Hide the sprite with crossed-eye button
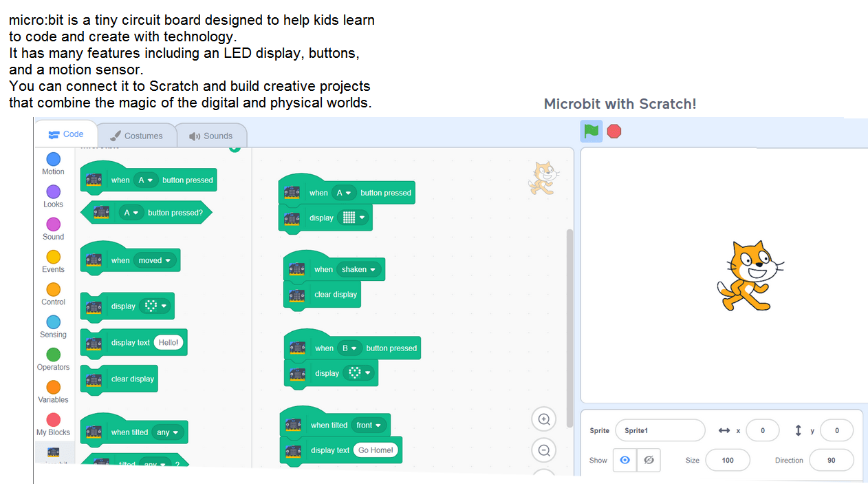868x484 pixels. 649,460
